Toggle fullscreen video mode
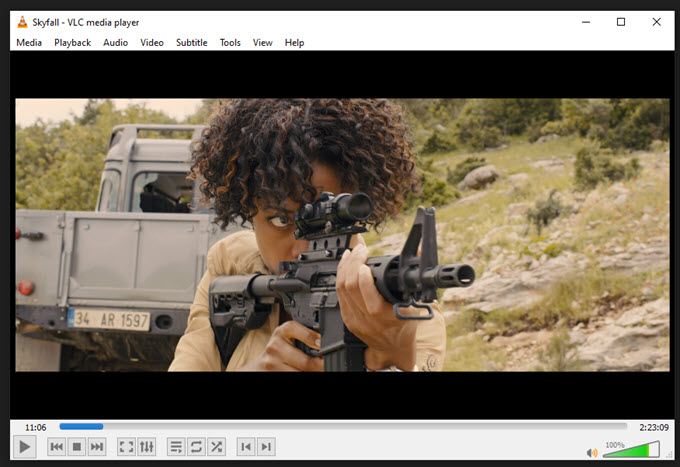The width and height of the screenshot is (680, 467). click(126, 447)
